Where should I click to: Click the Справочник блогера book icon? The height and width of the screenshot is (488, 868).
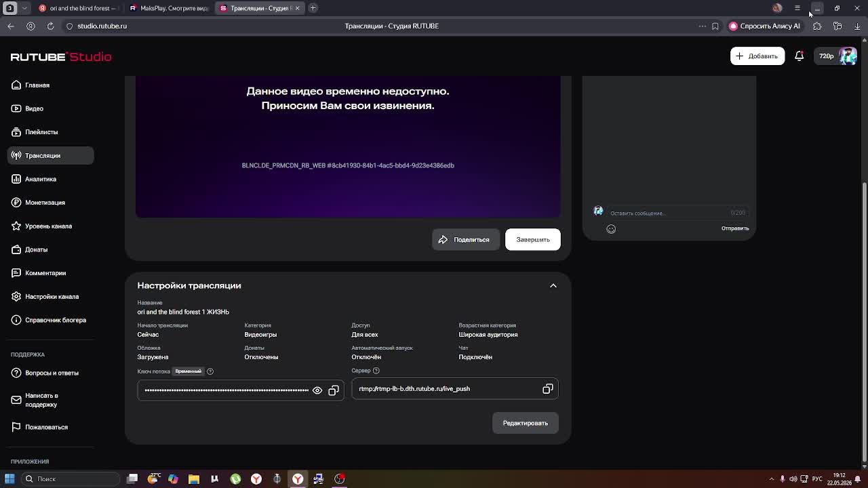[16, 320]
